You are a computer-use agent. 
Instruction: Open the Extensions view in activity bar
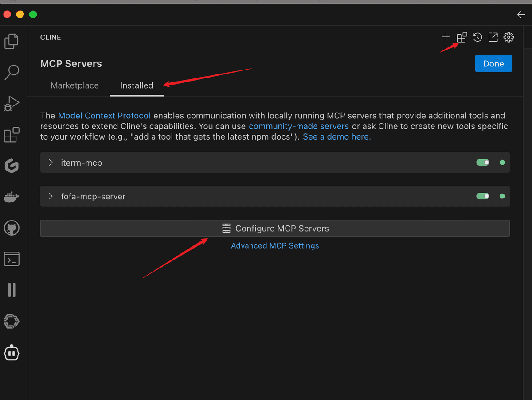point(12,135)
